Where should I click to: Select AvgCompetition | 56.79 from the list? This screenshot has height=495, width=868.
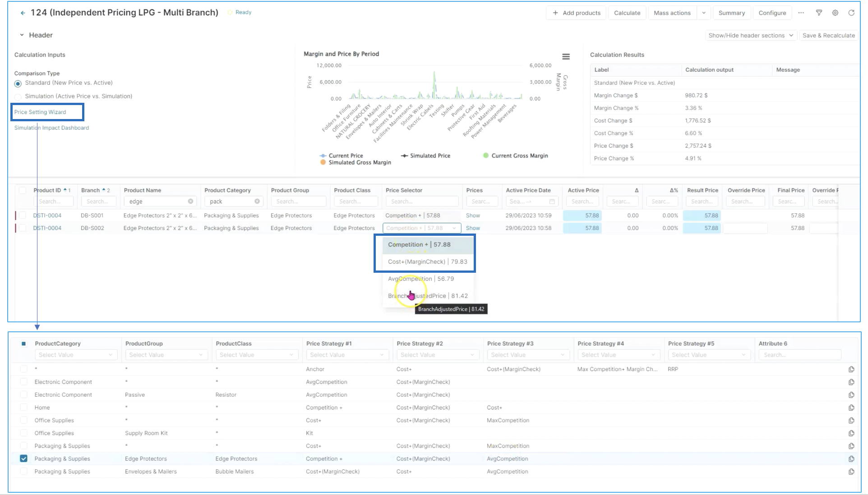(x=420, y=279)
